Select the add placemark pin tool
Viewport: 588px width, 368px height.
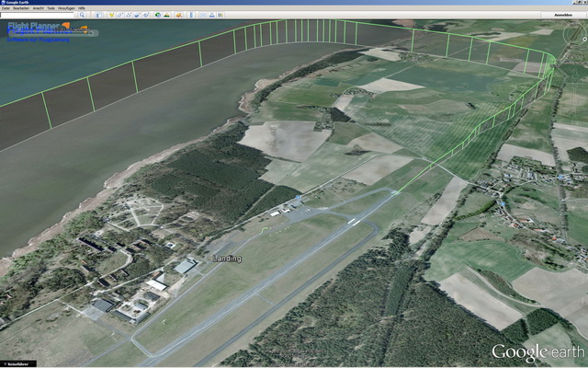click(111, 15)
